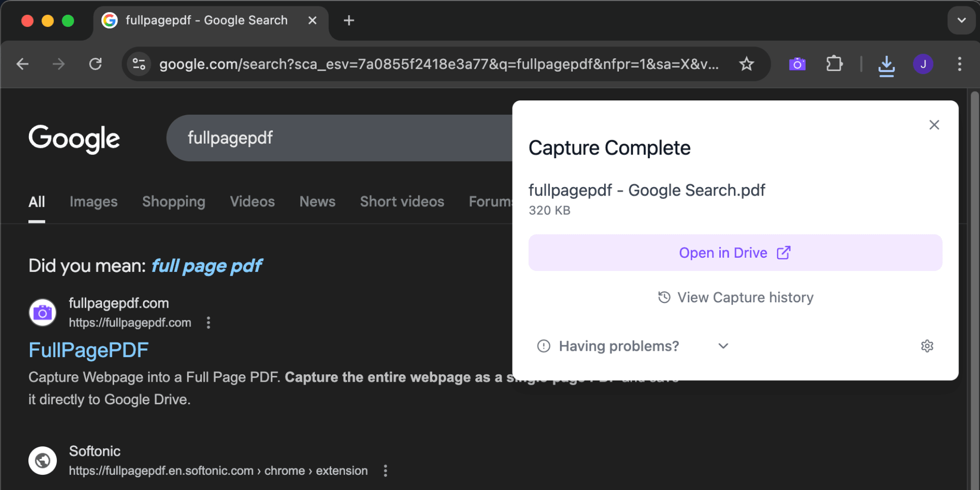Expand the Having problems? section
980x490 pixels.
click(x=633, y=346)
